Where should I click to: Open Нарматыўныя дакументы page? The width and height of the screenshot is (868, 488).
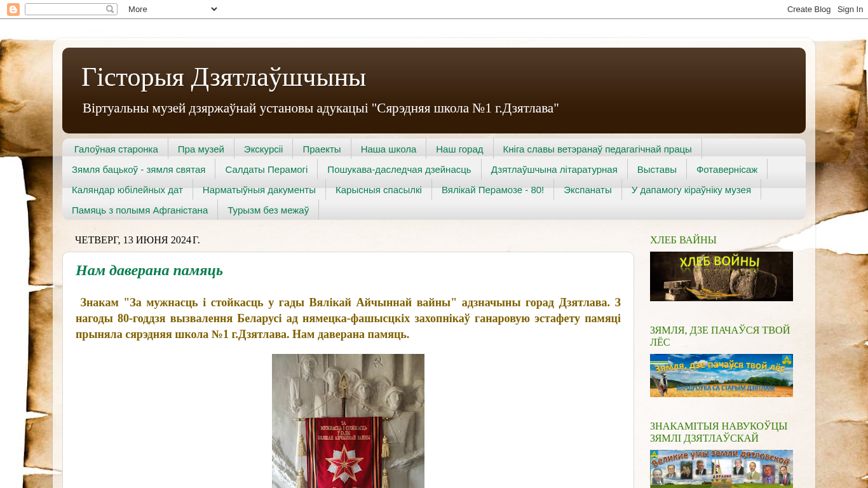click(x=259, y=190)
